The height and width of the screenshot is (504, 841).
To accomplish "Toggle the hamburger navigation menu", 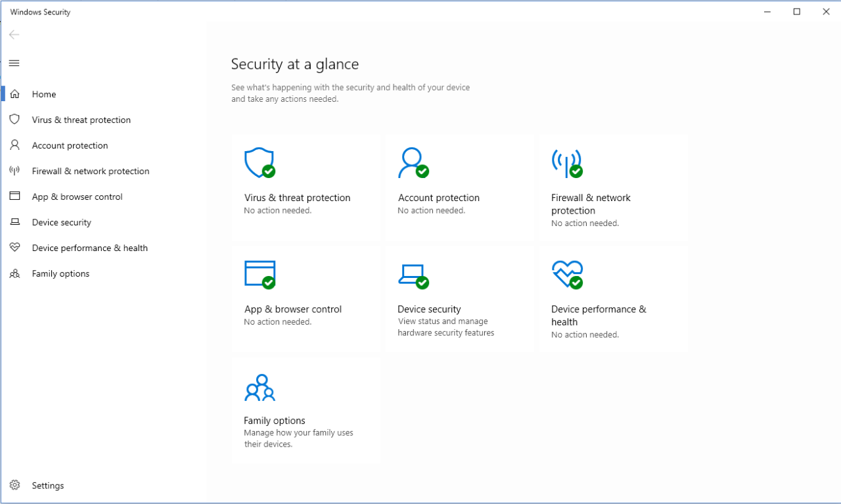I will (x=14, y=63).
